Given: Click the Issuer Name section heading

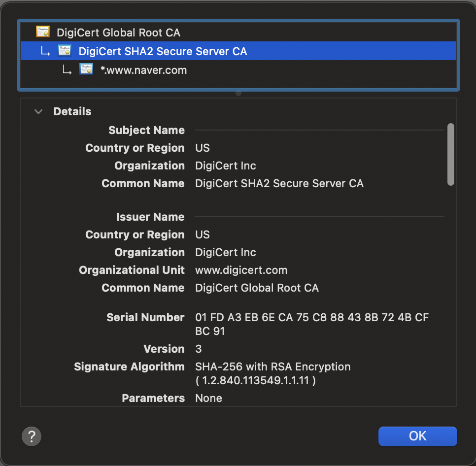Looking at the screenshot, I should point(150,217).
